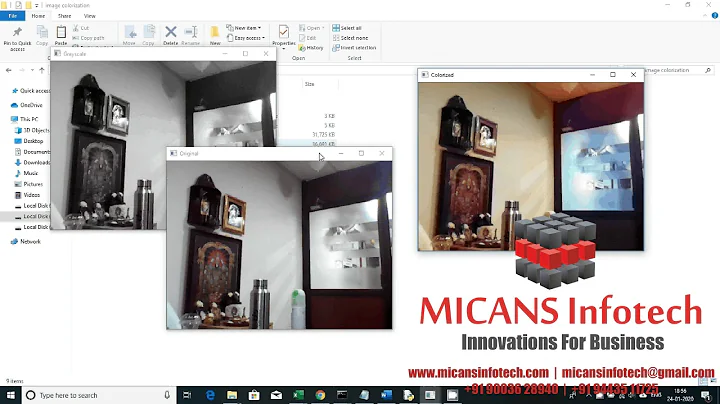Select Network in navigation pane
Image resolution: width=720 pixels, height=404 pixels.
tap(26, 241)
